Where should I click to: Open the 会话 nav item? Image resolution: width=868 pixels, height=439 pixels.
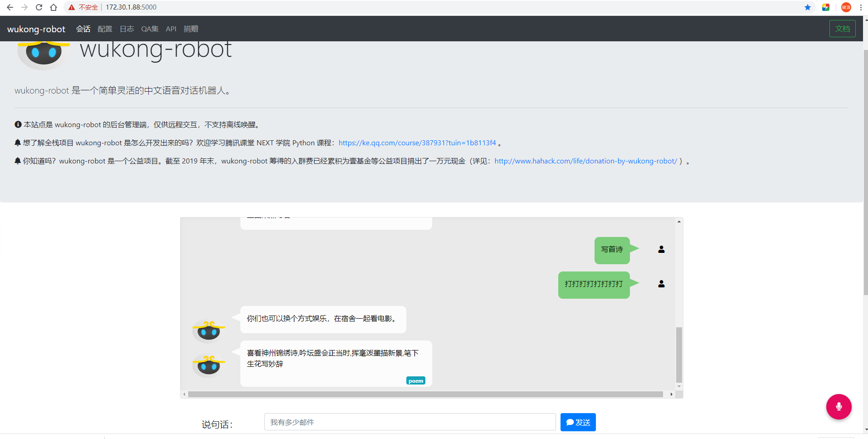[83, 29]
